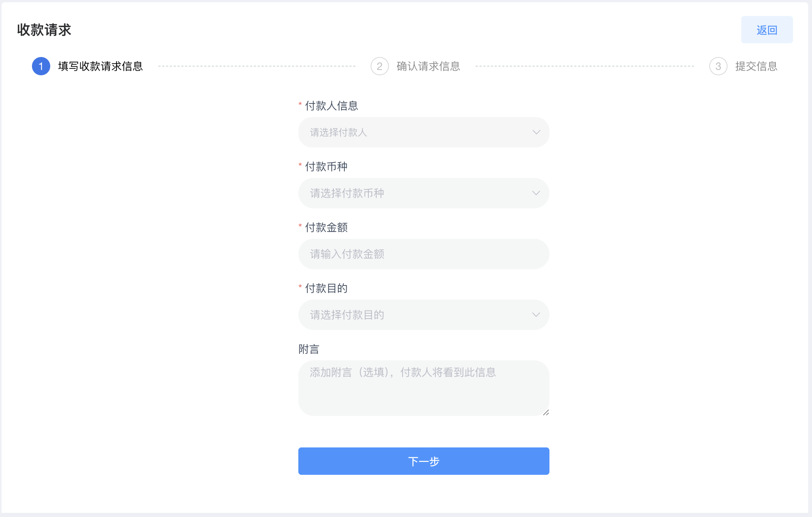Viewport: 812px width, 517px height.
Task: Focus the 请输入付款金额 input field
Action: coord(424,254)
